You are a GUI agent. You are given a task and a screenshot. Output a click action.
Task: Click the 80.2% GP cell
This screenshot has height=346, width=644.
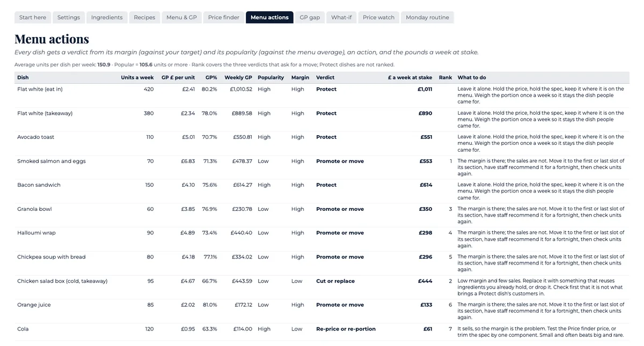point(209,89)
